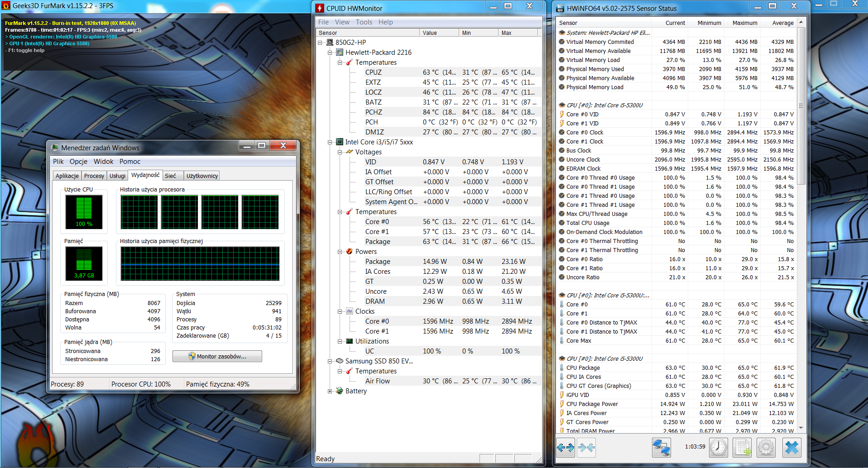Select Intel Core i3/i5/i7 5xxx chip icon

point(340,142)
